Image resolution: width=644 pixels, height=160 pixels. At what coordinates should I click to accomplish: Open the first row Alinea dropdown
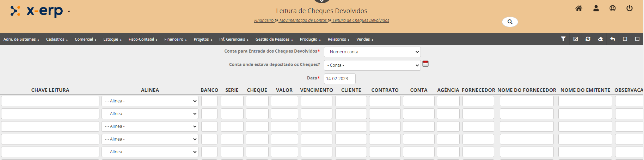tap(150, 101)
